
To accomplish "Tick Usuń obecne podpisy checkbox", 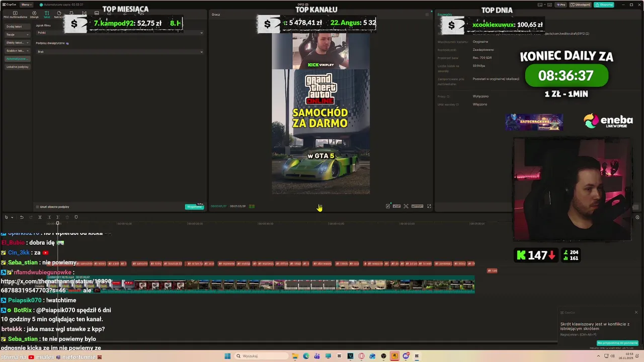I will (x=37, y=207).
